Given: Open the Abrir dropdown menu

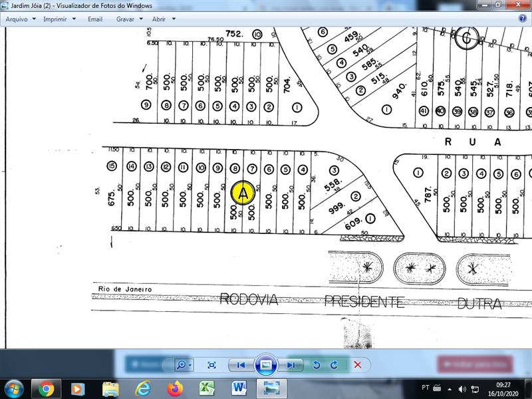Looking at the screenshot, I should pyautogui.click(x=163, y=19).
